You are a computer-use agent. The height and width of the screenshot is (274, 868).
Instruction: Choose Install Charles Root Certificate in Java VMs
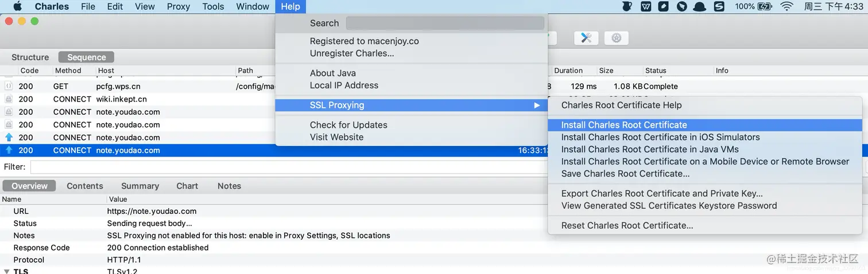pos(705,149)
